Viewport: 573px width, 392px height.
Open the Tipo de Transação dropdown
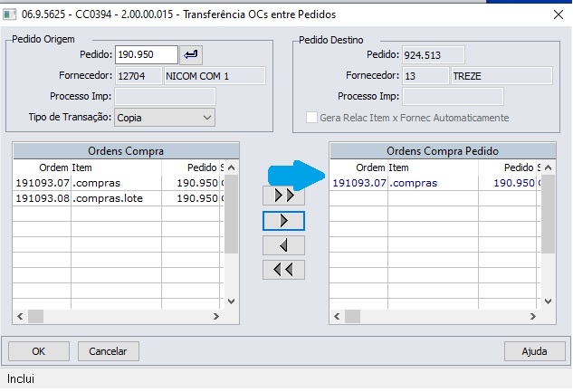pos(165,118)
